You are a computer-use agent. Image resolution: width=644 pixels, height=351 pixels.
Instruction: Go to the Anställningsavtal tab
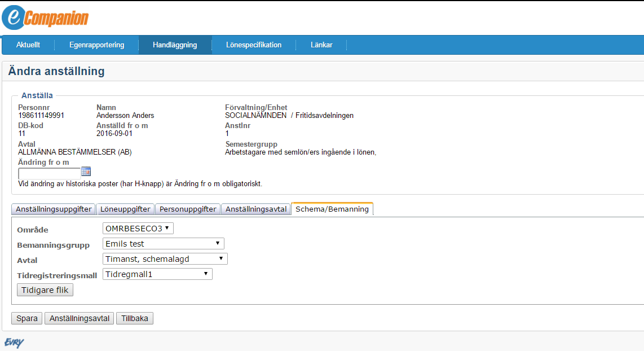click(256, 209)
